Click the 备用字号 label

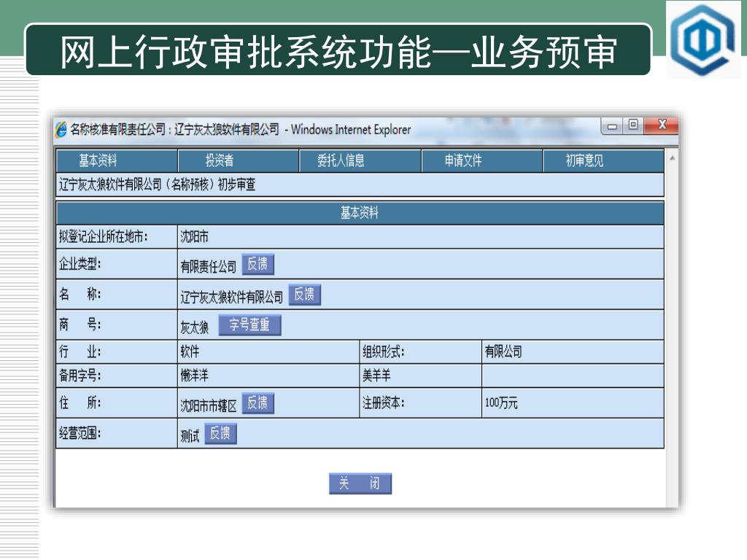(x=80, y=376)
